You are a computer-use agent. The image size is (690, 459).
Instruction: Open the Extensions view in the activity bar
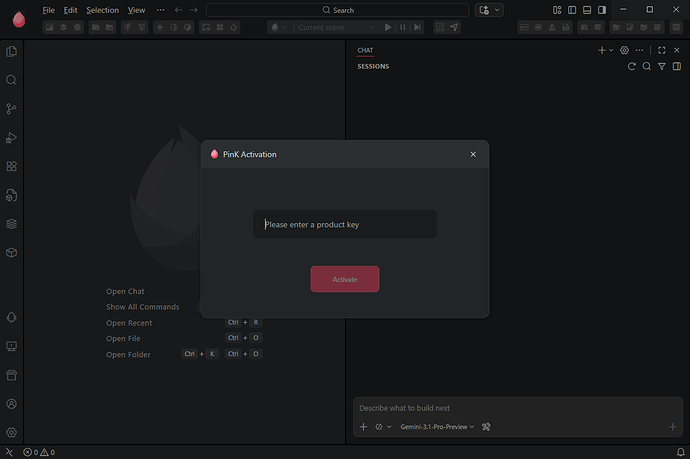[11, 166]
